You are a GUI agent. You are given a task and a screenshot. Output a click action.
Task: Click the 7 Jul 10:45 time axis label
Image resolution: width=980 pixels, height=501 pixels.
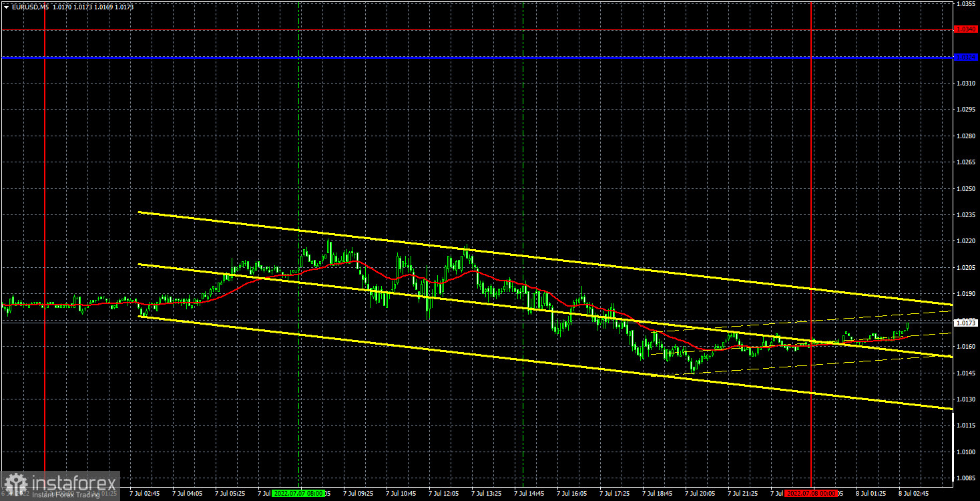401,493
